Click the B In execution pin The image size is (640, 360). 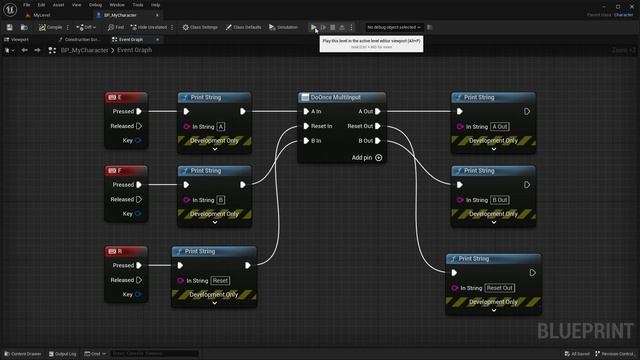pos(306,141)
